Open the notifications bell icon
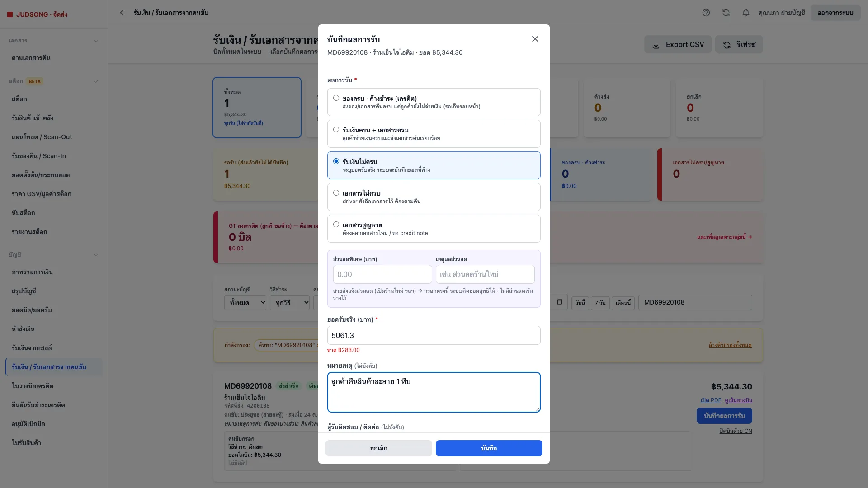 coord(746,13)
